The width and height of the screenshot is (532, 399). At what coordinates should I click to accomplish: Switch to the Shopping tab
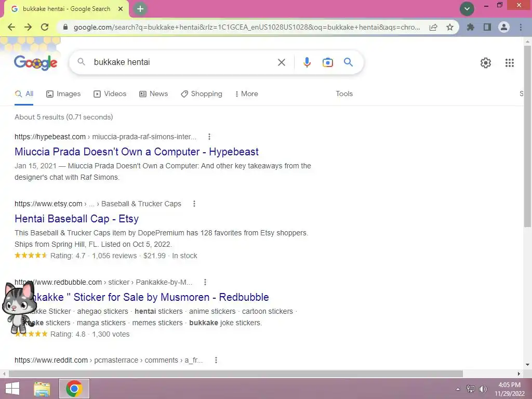202,94
